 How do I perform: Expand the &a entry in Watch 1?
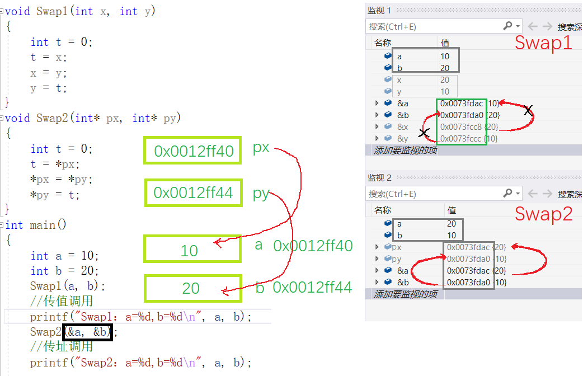point(377,103)
